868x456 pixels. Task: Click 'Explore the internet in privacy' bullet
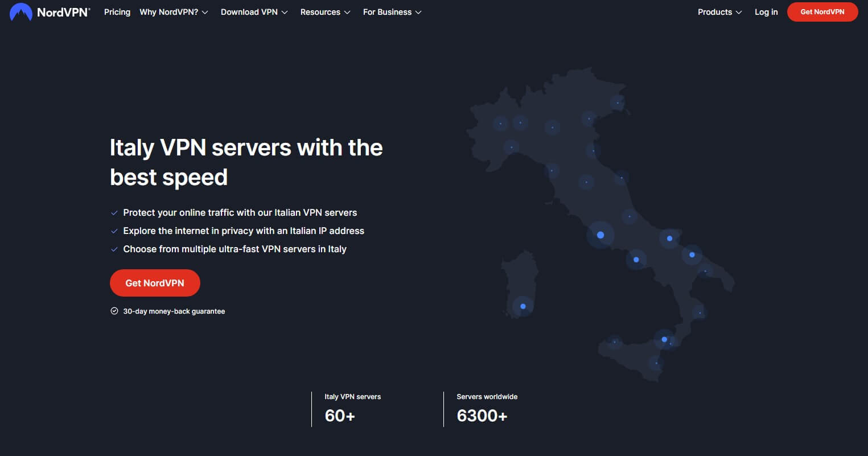244,231
